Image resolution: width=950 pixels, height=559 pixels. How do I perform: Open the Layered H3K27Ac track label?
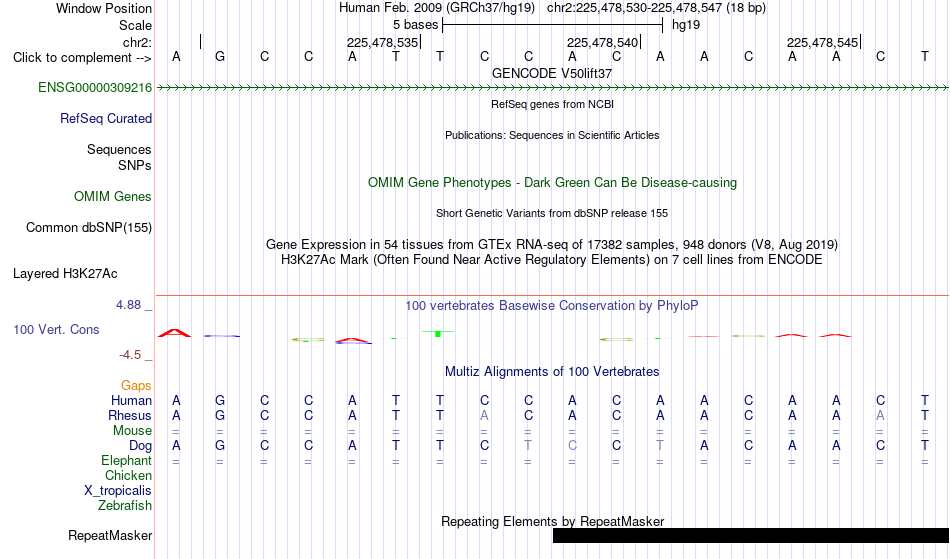[65, 274]
